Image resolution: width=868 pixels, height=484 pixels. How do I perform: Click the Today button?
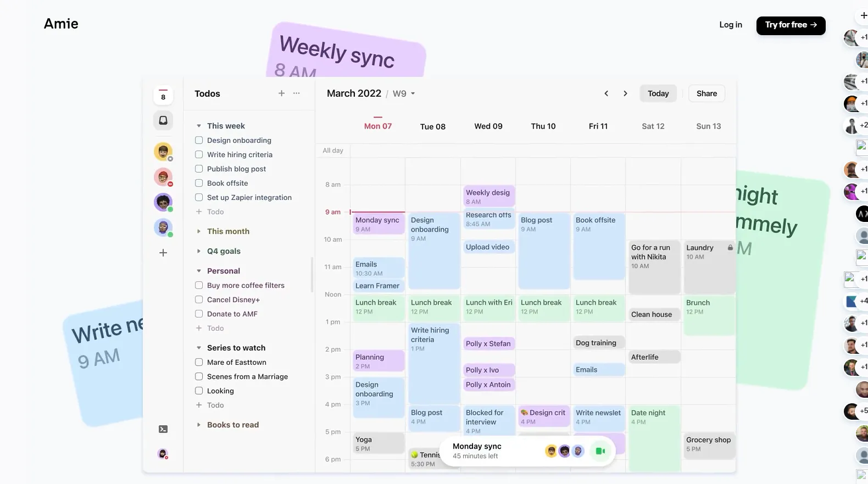[658, 93]
